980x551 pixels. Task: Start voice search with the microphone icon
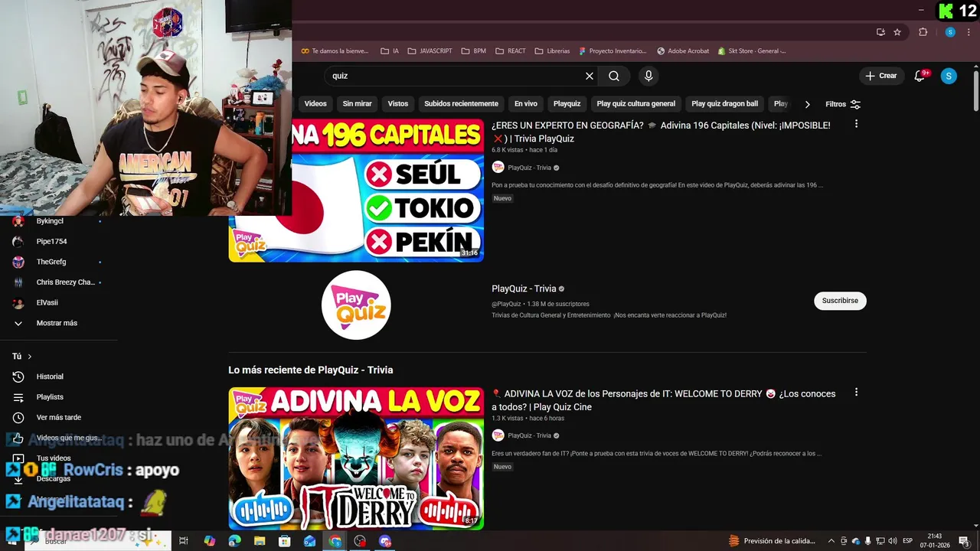pyautogui.click(x=648, y=76)
